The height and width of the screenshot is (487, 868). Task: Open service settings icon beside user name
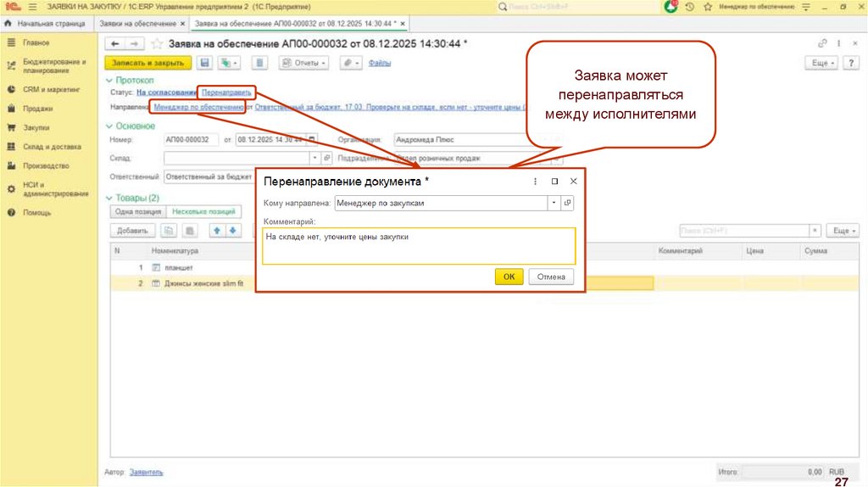(x=806, y=7)
